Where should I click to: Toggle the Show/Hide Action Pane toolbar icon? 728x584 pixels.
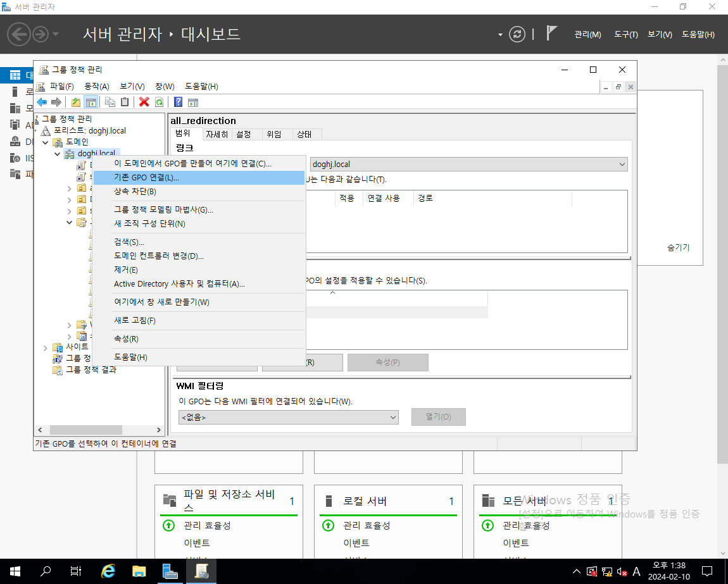pyautogui.click(x=192, y=102)
